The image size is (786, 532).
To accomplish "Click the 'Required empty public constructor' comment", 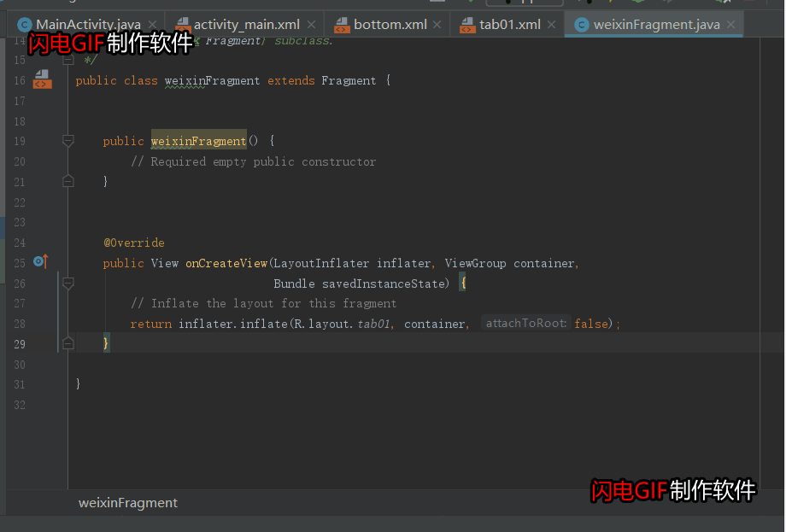I will click(253, 161).
